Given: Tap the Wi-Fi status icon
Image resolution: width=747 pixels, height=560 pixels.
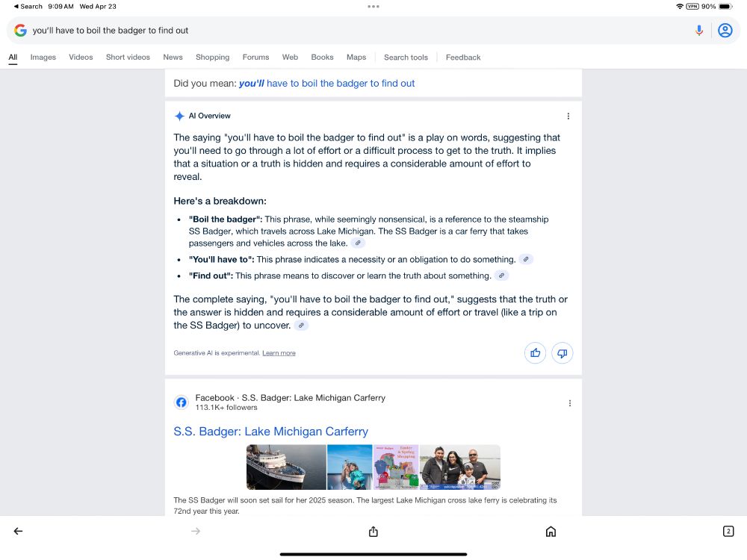Looking at the screenshot, I should tap(680, 6).
